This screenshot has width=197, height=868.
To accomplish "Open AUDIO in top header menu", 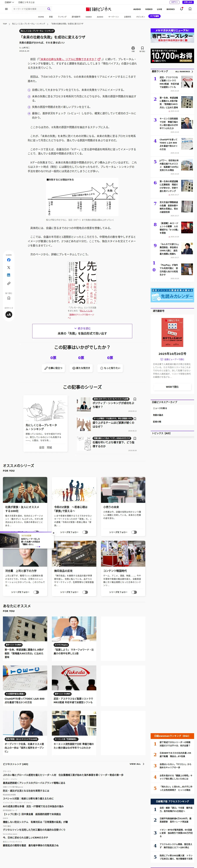I will (x=137, y=9).
